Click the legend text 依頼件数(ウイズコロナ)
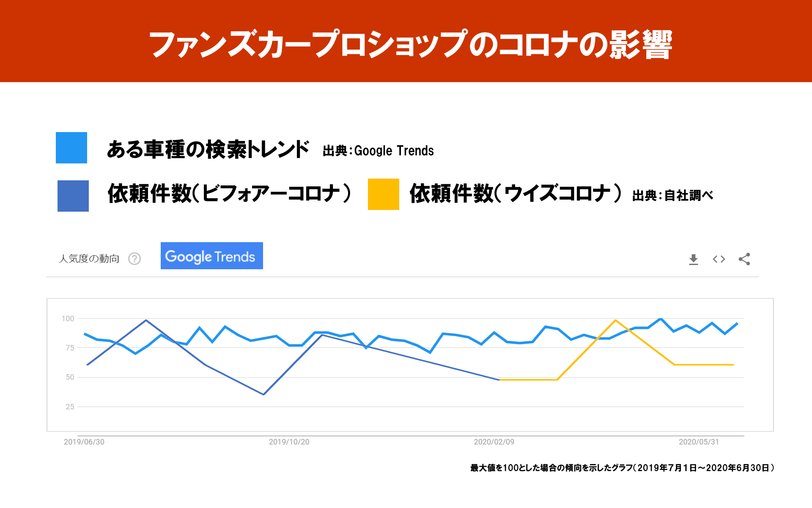The width and height of the screenshot is (812, 508). pyautogui.click(x=515, y=193)
